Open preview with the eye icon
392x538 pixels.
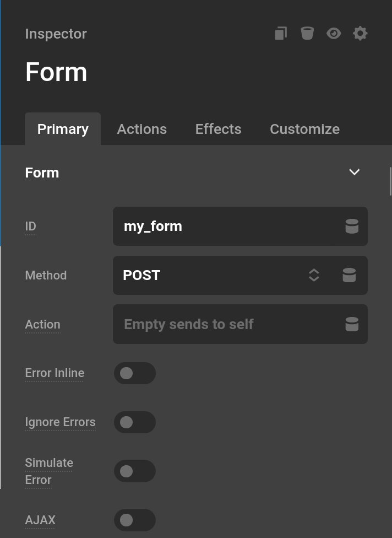(334, 33)
